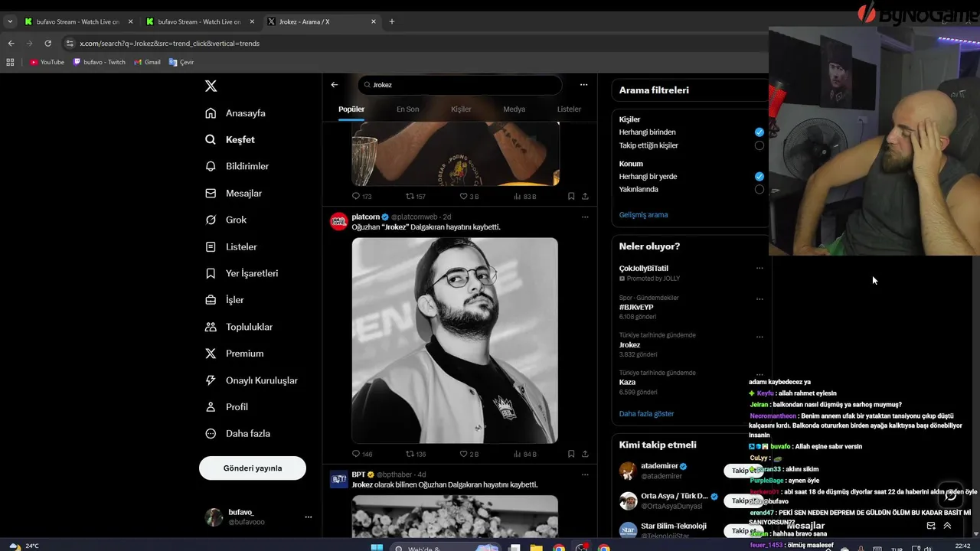Screen dimensions: 980x551
Task: Click the platcom profile avatar
Action: click(338, 222)
